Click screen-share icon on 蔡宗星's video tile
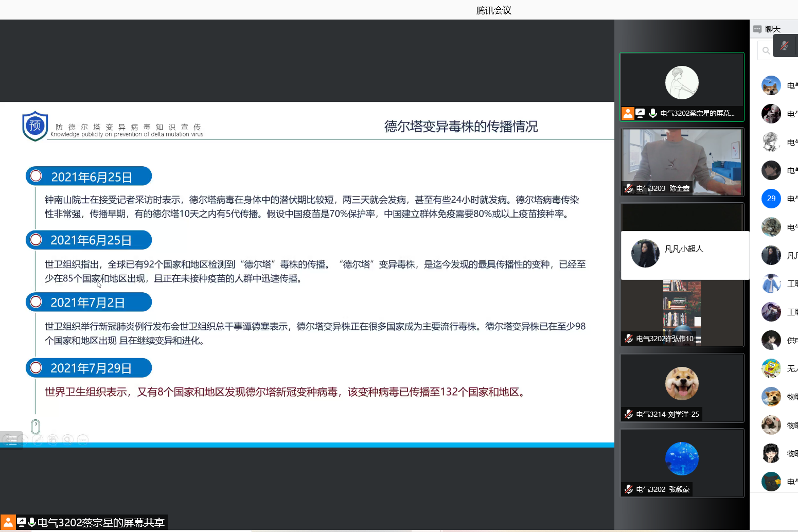This screenshot has width=798, height=532. [x=640, y=113]
